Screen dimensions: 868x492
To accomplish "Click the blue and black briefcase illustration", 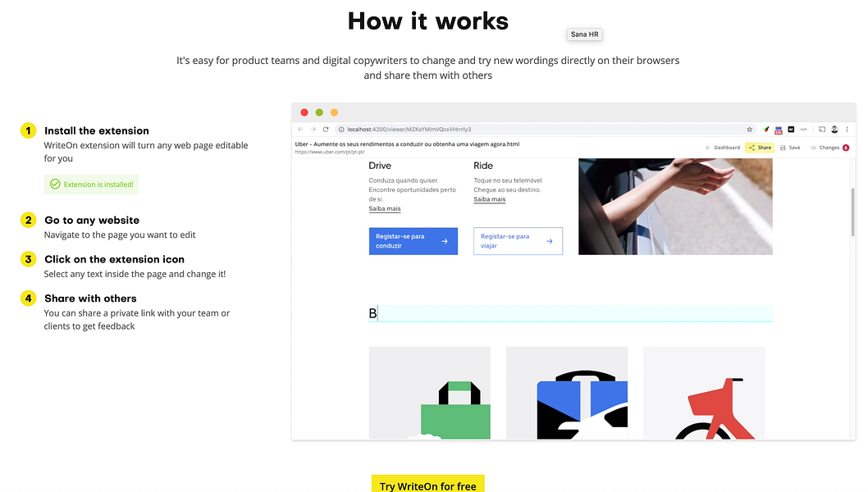I will [x=567, y=393].
